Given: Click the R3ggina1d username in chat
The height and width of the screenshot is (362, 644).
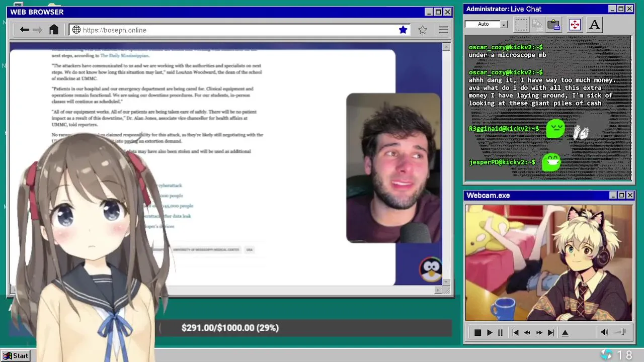Looking at the screenshot, I should click(504, 129).
